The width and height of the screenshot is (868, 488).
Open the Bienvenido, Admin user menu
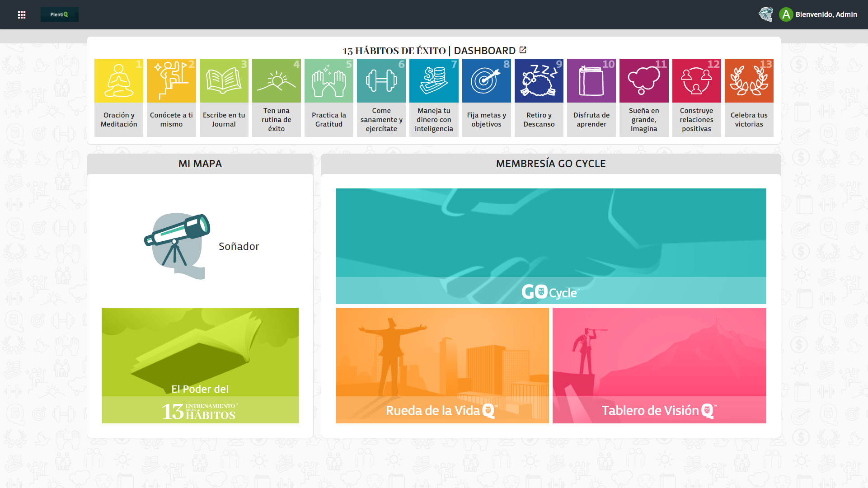click(826, 14)
